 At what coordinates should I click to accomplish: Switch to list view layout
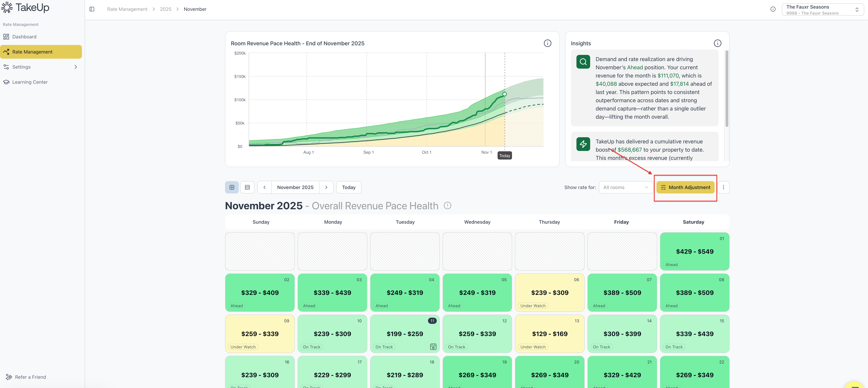click(247, 187)
